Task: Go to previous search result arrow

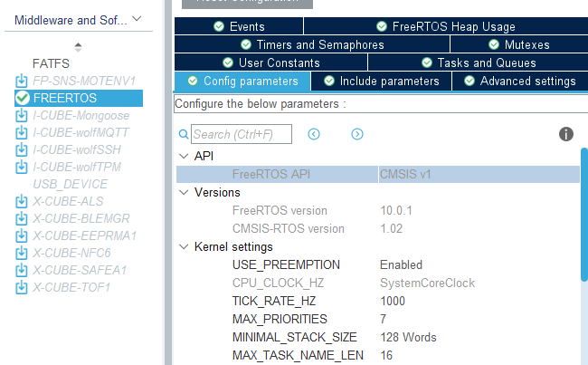Action: pos(314,134)
